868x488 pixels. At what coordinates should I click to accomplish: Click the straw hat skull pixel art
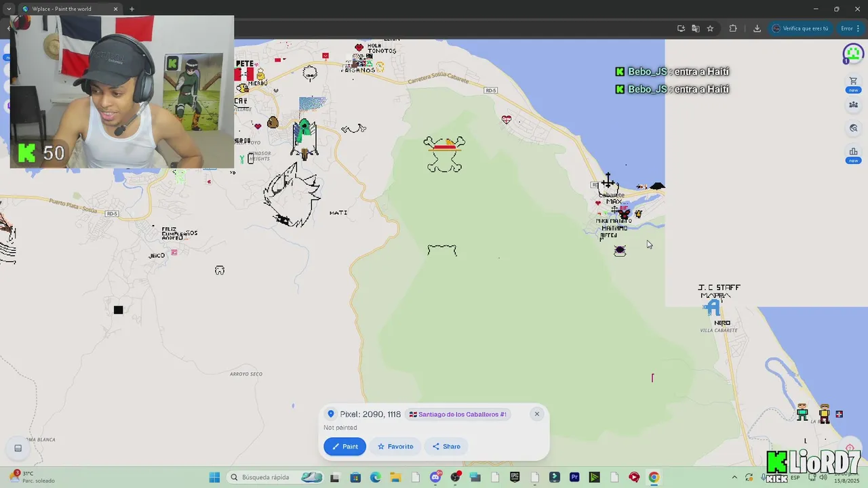click(444, 154)
